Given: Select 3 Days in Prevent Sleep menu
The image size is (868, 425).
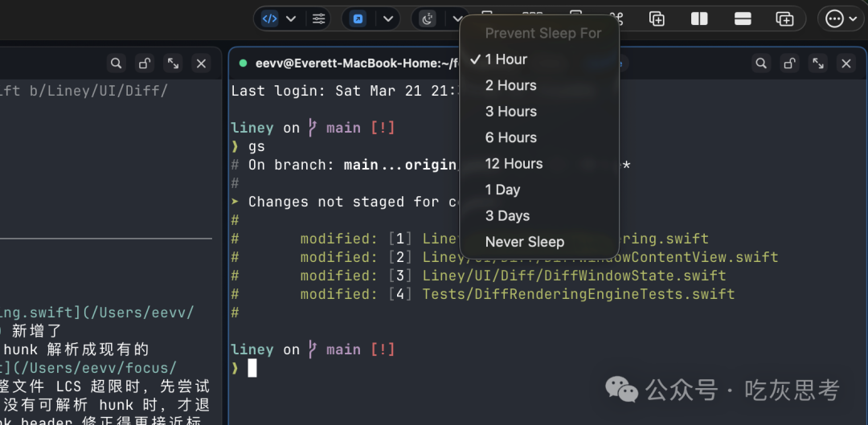Looking at the screenshot, I should (539, 216).
